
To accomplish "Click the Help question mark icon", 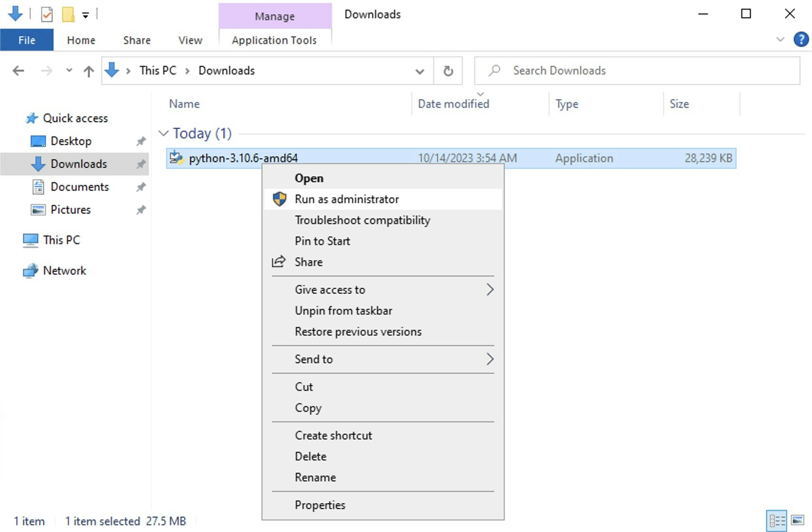I will click(x=801, y=39).
